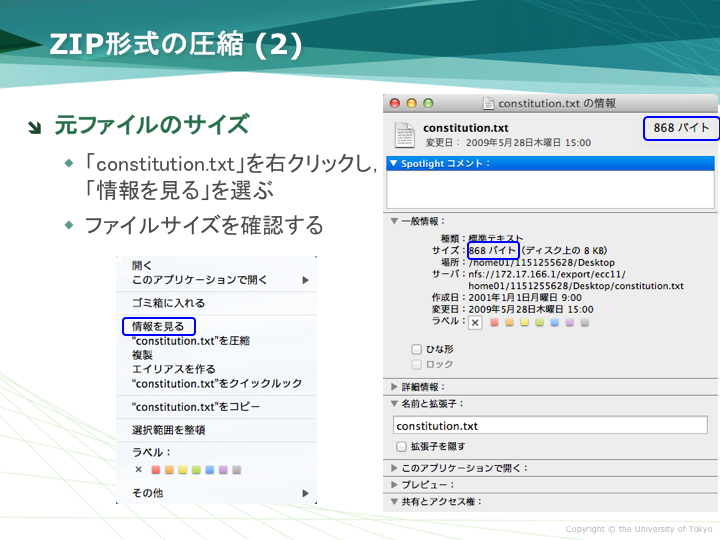Collapse the 一般情報 section
This screenshot has width=720, height=540.
(394, 221)
